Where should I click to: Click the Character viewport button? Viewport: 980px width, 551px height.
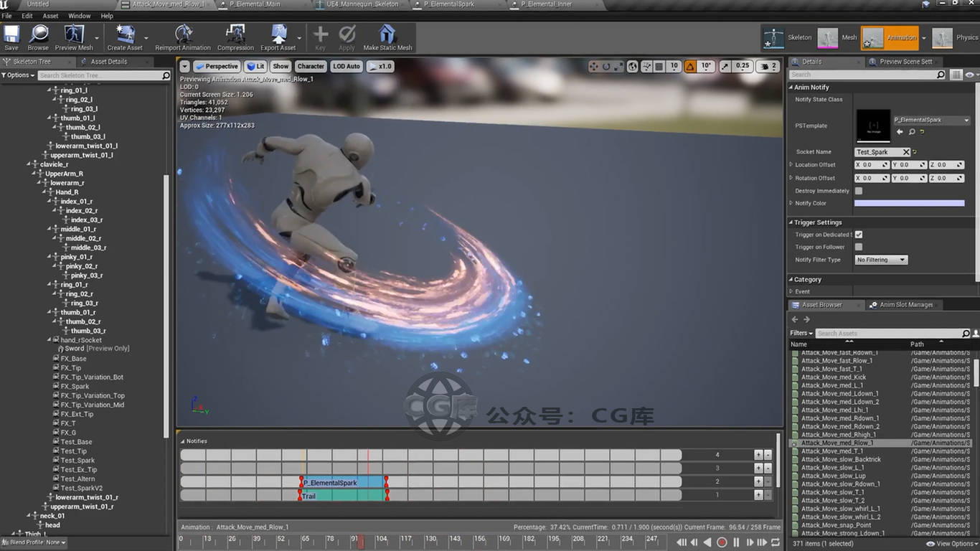click(311, 66)
